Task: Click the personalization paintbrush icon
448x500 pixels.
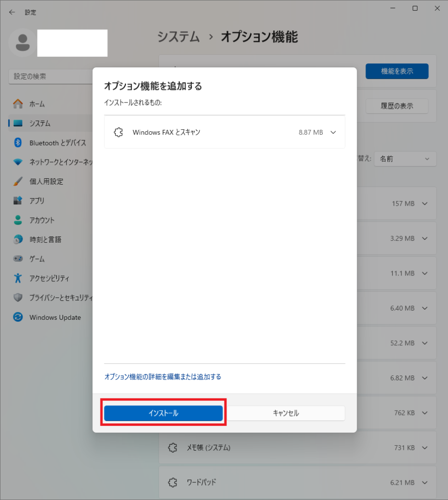Action: [18, 181]
